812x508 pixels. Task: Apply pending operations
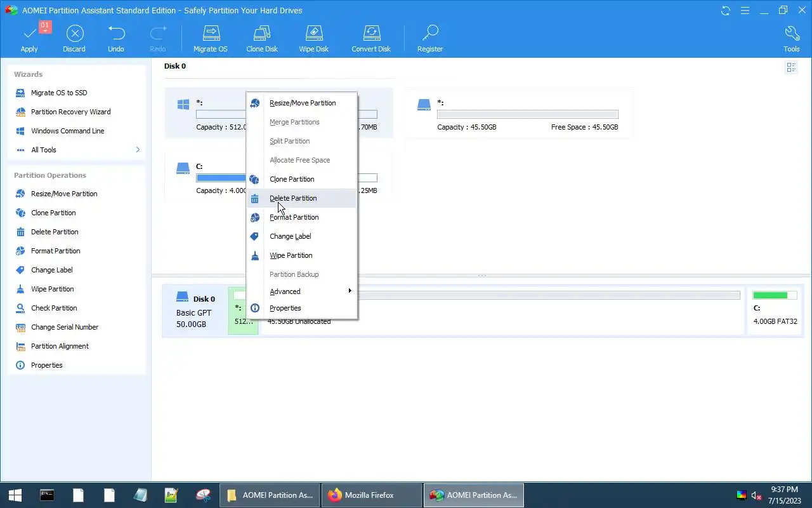pos(29,39)
